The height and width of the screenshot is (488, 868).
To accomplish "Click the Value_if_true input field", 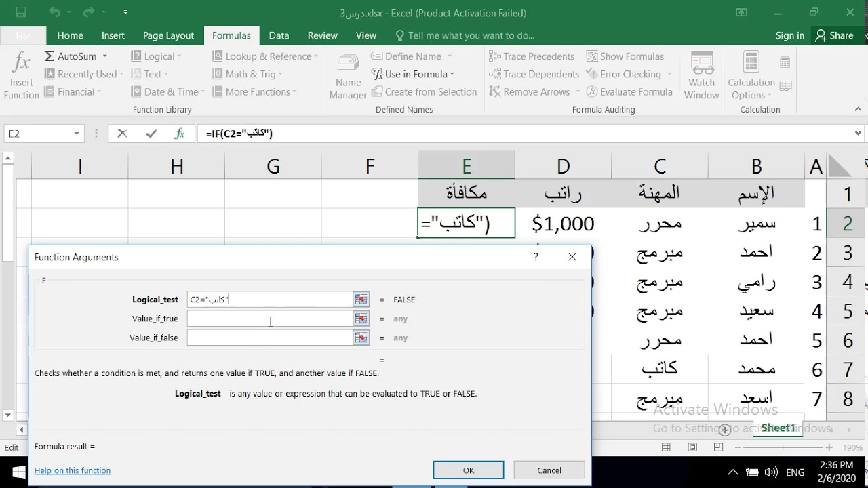I will pyautogui.click(x=270, y=319).
